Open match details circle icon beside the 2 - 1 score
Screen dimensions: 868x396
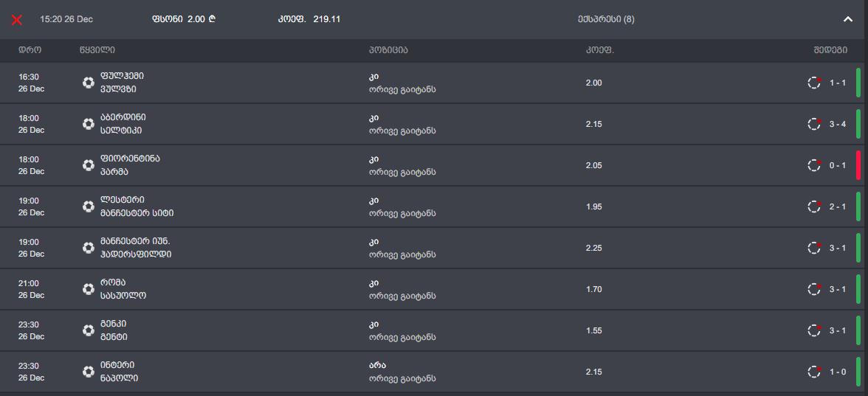point(814,206)
